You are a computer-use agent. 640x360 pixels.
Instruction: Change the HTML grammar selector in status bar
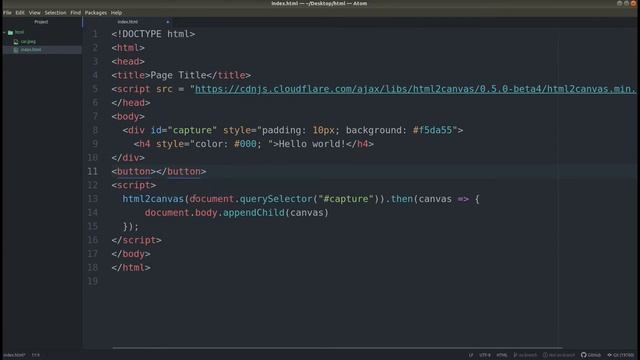pyautogui.click(x=502, y=355)
